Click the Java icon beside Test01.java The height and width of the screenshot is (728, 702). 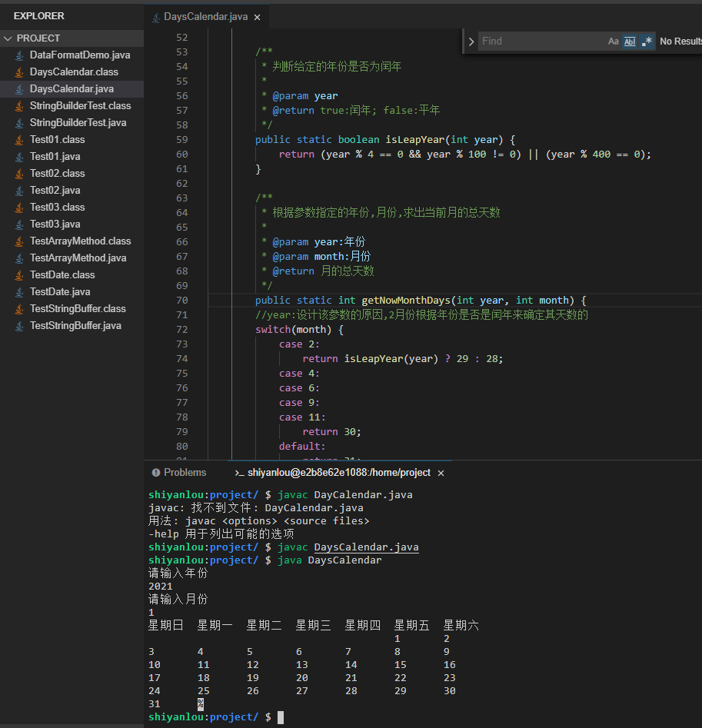[x=19, y=157]
